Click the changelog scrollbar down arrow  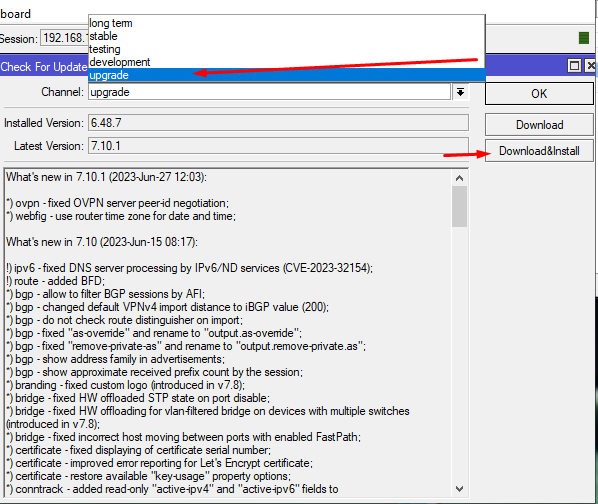click(x=460, y=489)
